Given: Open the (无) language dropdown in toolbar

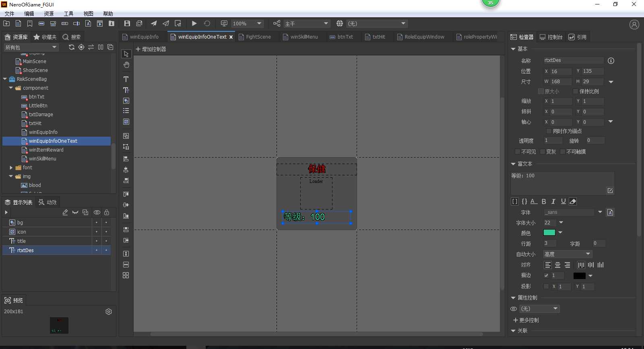Looking at the screenshot, I should (x=377, y=24).
